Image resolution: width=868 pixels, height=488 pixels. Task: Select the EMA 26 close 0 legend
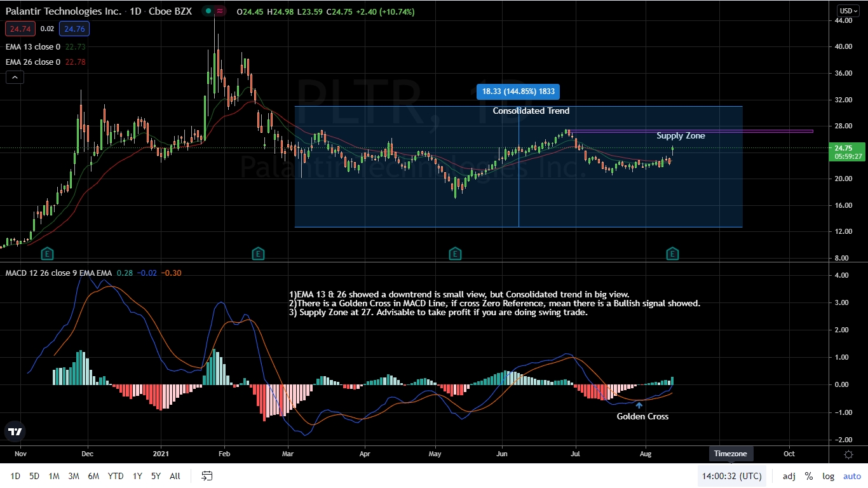[33, 62]
